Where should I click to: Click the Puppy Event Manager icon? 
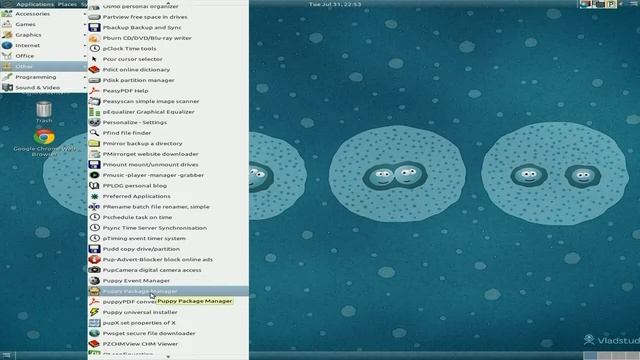coord(94,281)
